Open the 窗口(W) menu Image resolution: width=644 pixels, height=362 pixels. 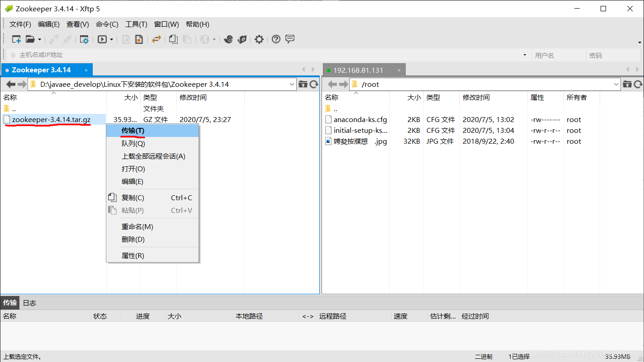coord(166,24)
